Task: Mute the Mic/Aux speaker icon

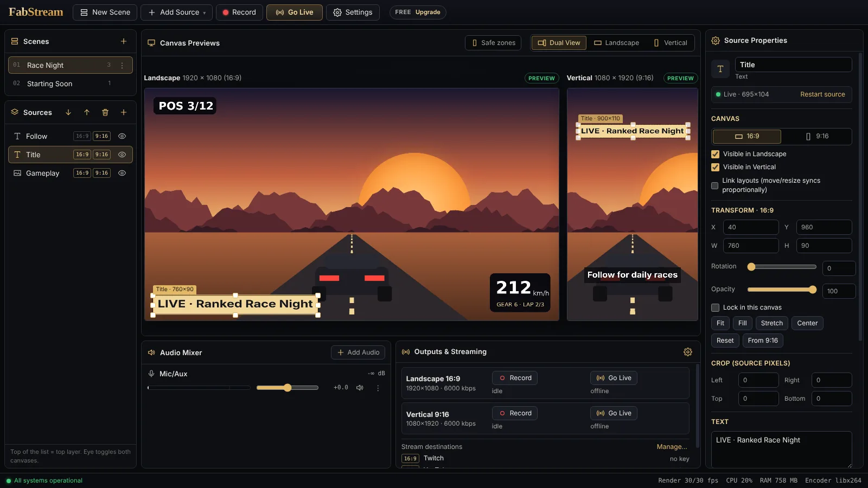Action: point(360,388)
